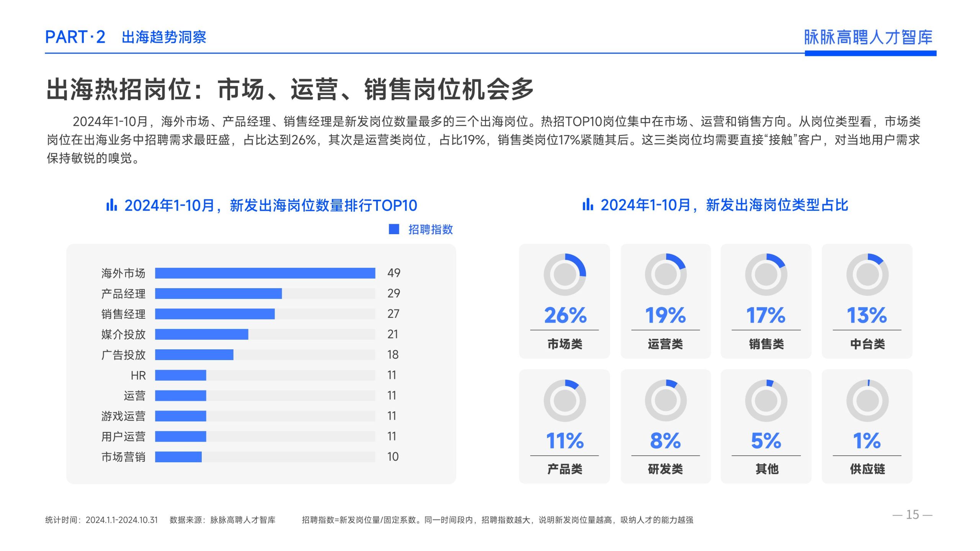
Task: Click the bar chart icon beside TOP10 title
Action: pyautogui.click(x=111, y=205)
